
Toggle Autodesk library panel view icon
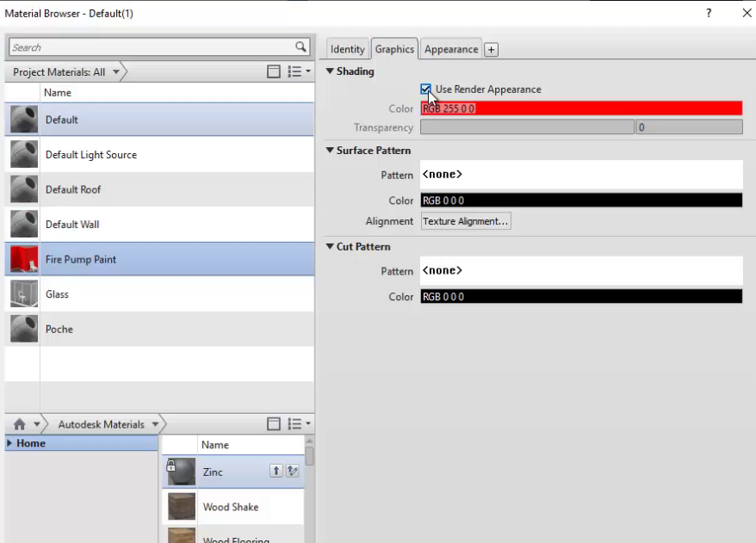point(273,424)
